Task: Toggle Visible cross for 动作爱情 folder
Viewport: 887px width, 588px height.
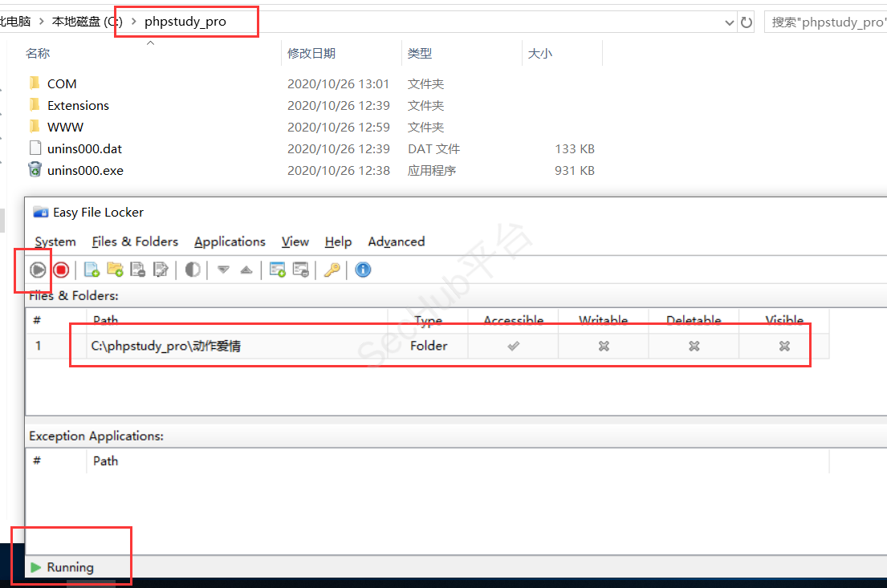Action: point(784,346)
